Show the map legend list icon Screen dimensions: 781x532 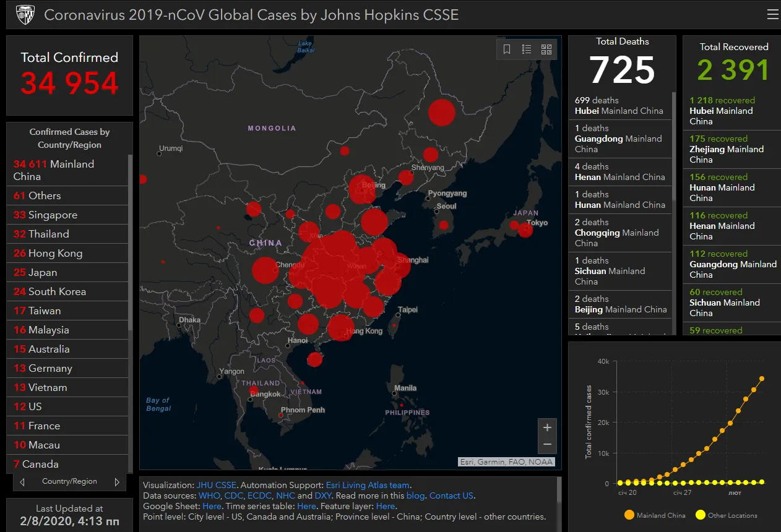coord(527,49)
